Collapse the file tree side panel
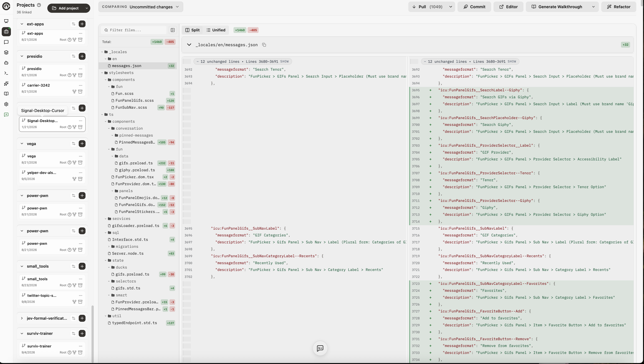This screenshot has height=364, width=644. 172,30
